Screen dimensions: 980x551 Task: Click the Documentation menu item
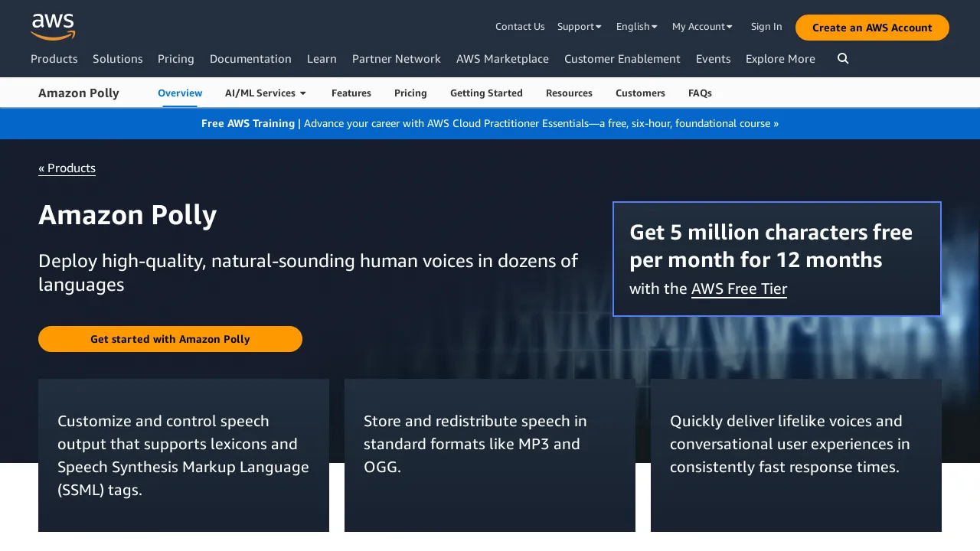click(250, 59)
